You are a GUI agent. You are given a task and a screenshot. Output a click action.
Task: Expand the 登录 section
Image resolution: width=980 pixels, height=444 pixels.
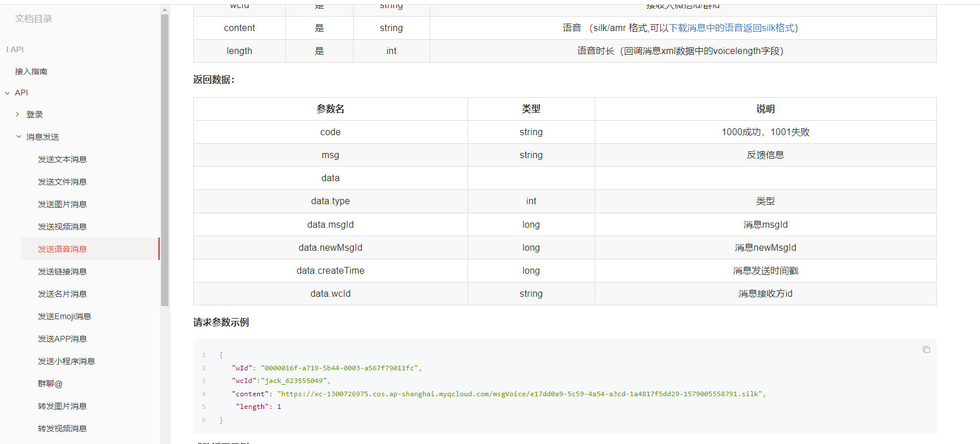click(x=18, y=114)
